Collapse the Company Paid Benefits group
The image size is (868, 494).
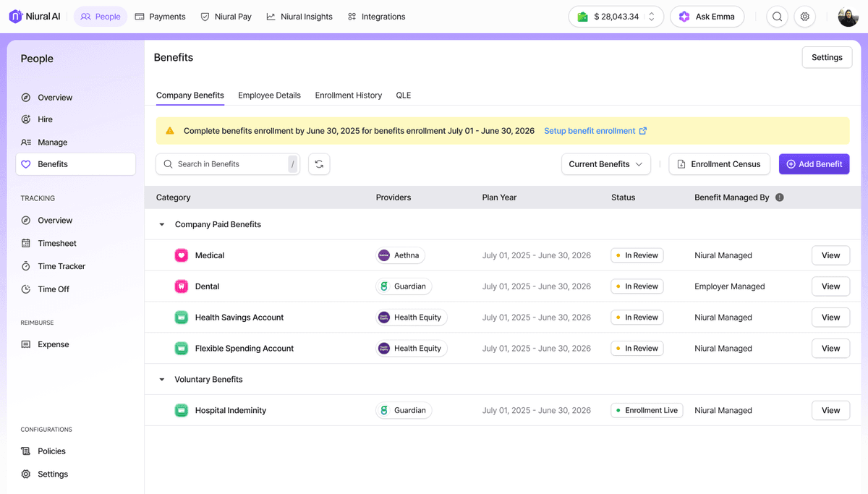click(162, 225)
